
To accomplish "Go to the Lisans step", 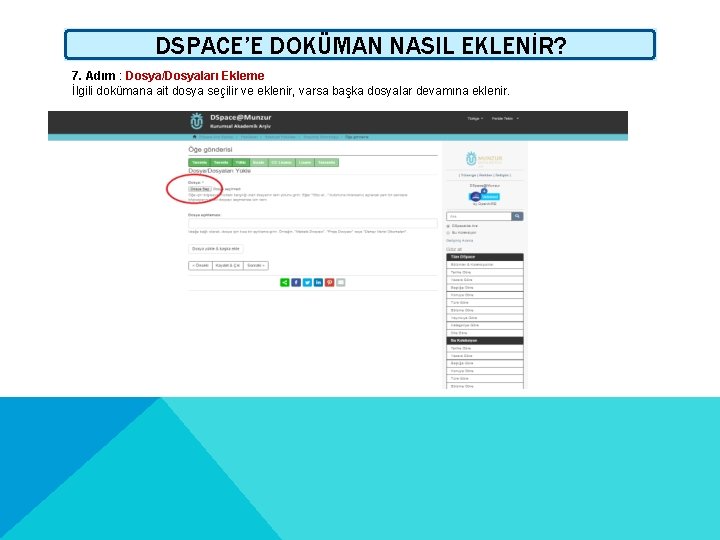I will point(305,163).
